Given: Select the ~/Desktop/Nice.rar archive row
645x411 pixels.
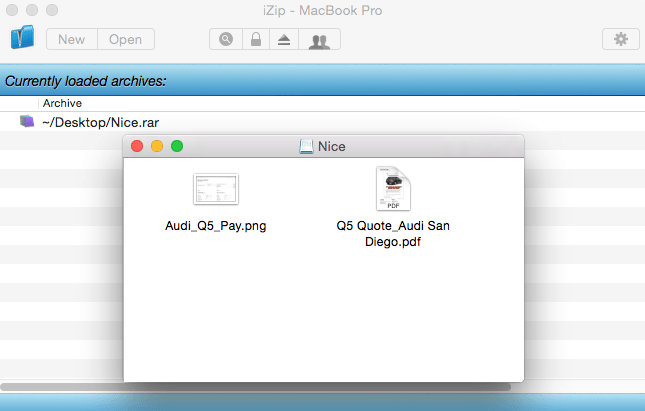Looking at the screenshot, I should (322, 122).
